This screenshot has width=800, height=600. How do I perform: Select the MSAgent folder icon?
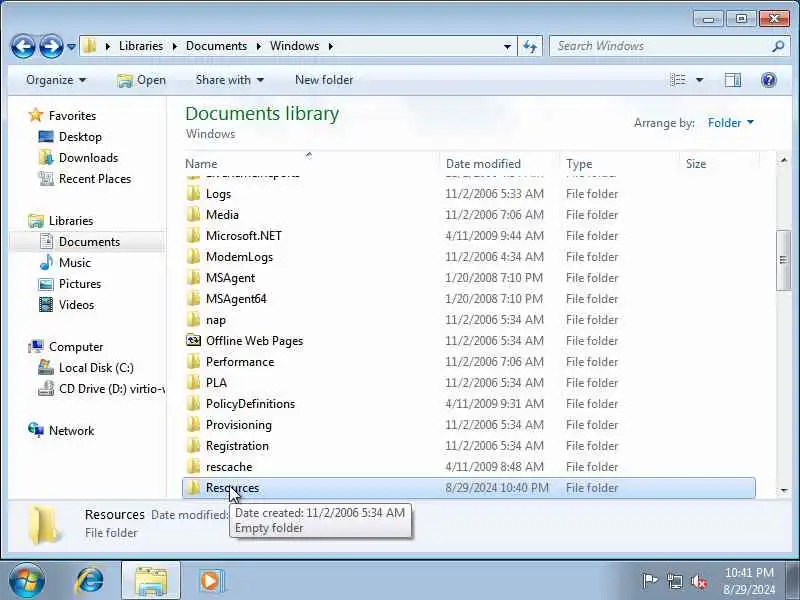[x=193, y=278]
